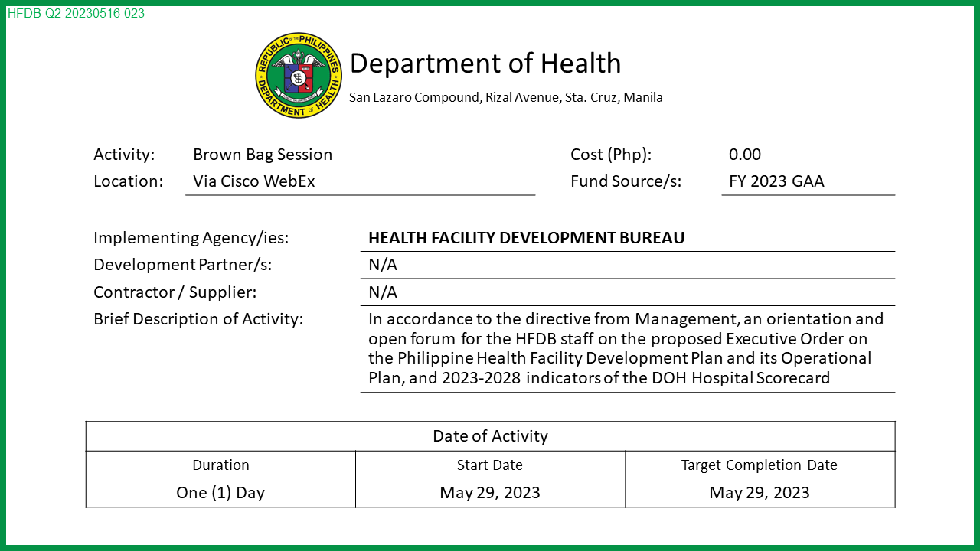Click the San Lazaro Compound address line
The height and width of the screenshot is (551, 980).
click(x=506, y=97)
